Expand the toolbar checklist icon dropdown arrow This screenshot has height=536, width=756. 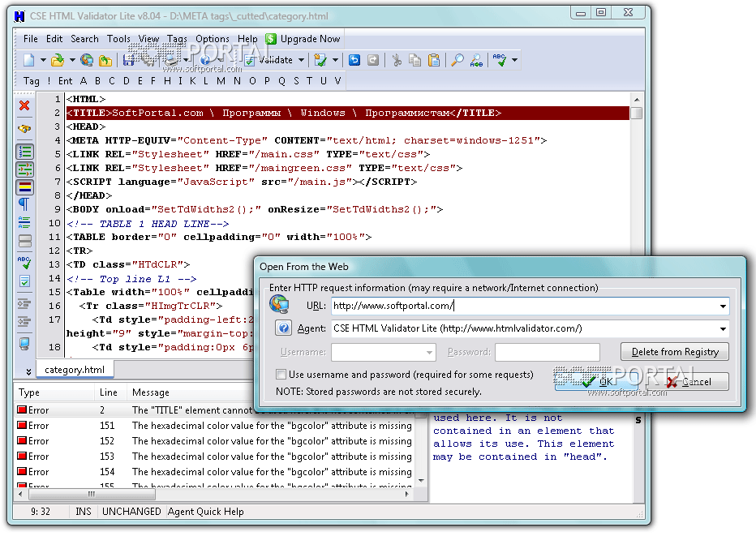pos(335,60)
